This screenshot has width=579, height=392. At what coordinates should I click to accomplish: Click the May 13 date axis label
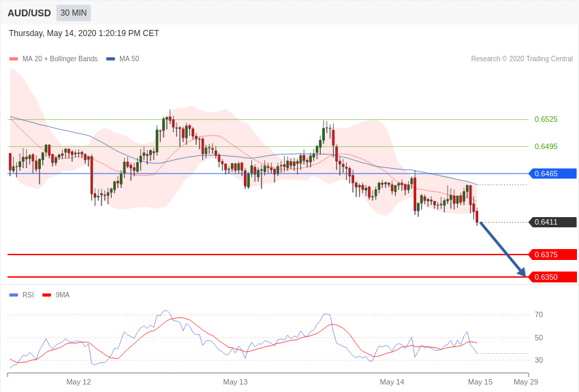click(235, 382)
